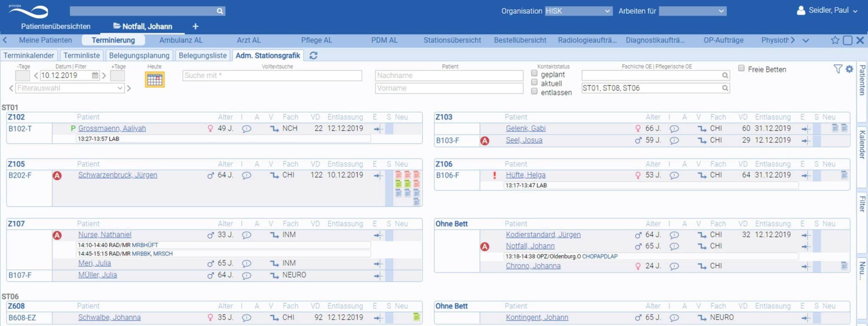Open blue document icon for Hüfte, Helga
The width and height of the screenshot is (868, 326).
pyautogui.click(x=844, y=175)
